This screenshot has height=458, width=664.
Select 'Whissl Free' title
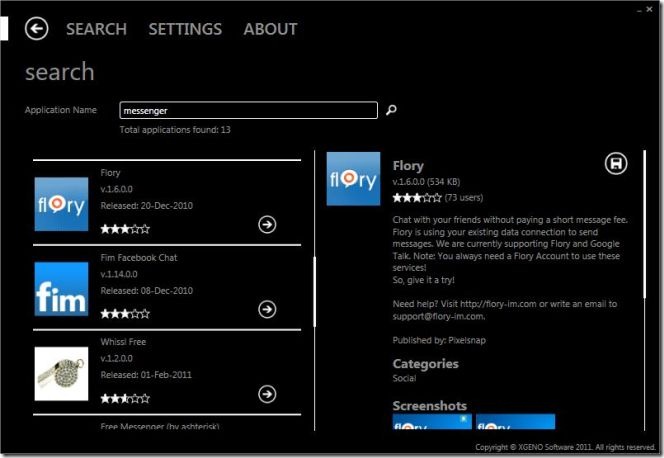click(x=123, y=342)
